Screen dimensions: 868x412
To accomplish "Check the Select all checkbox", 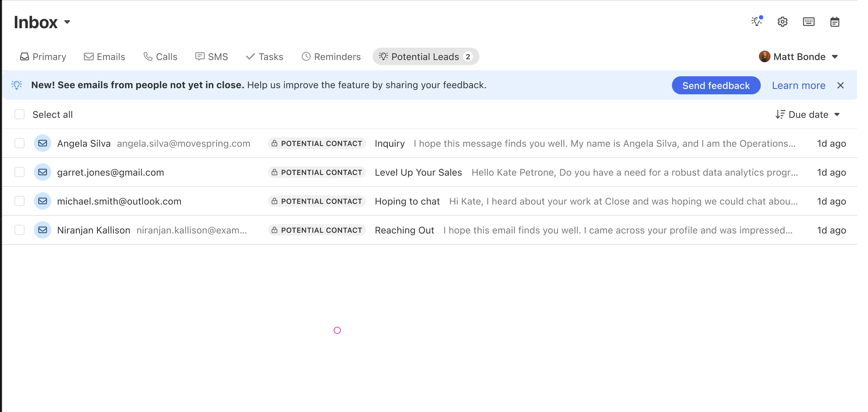I will [19, 114].
